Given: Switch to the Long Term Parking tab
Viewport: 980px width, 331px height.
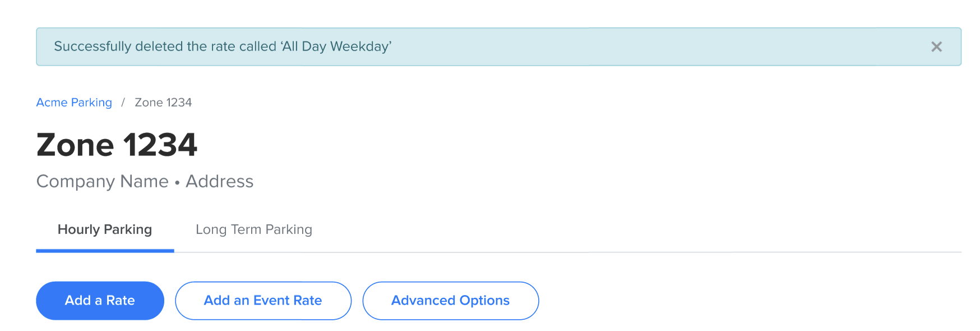Looking at the screenshot, I should [x=253, y=229].
